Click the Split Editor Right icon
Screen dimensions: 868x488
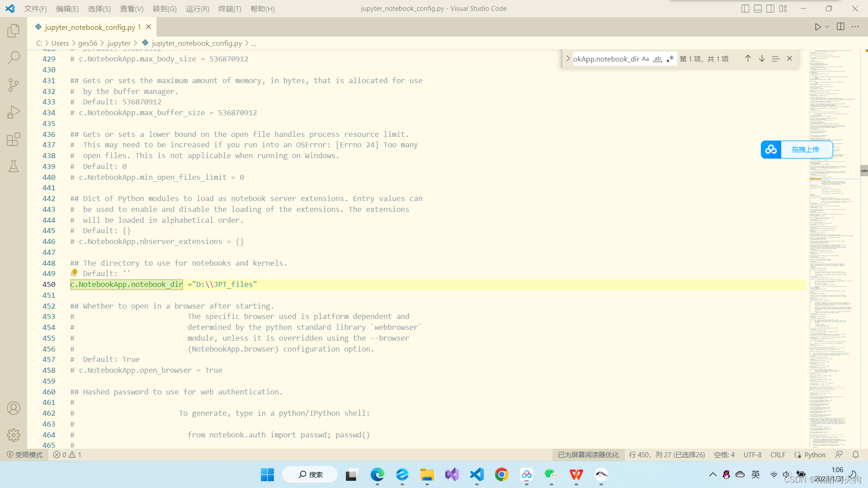(840, 27)
